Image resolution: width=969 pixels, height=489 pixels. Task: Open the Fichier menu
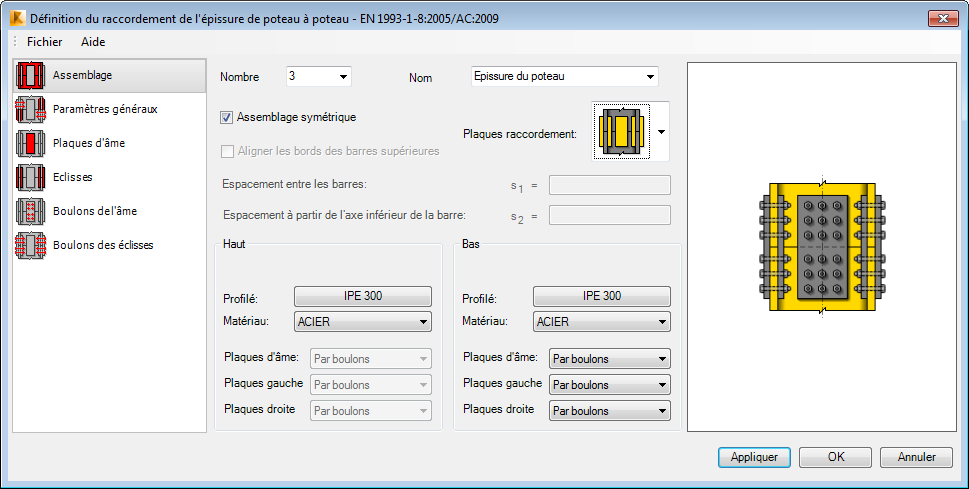(44, 42)
